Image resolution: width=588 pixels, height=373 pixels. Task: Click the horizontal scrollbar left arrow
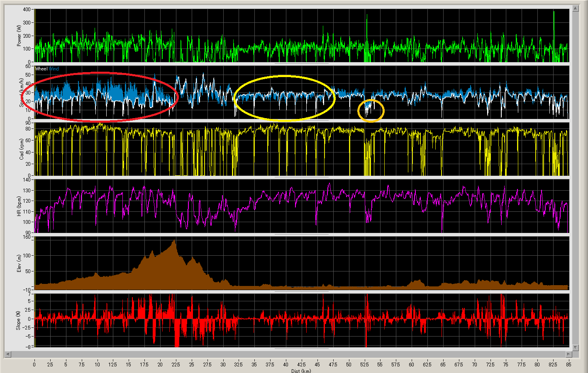[7, 354]
